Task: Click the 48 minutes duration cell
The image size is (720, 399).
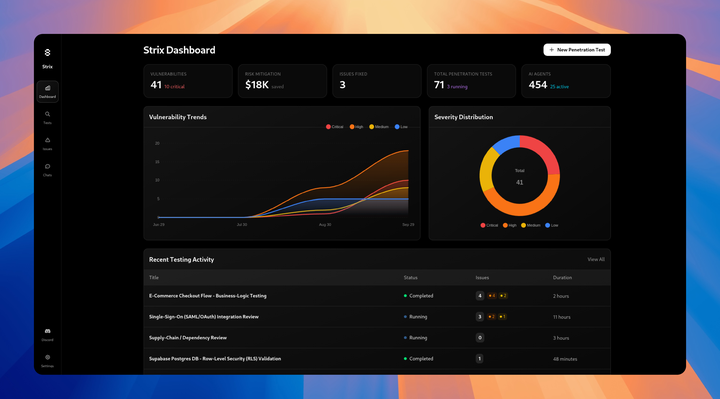Action: [x=565, y=359]
